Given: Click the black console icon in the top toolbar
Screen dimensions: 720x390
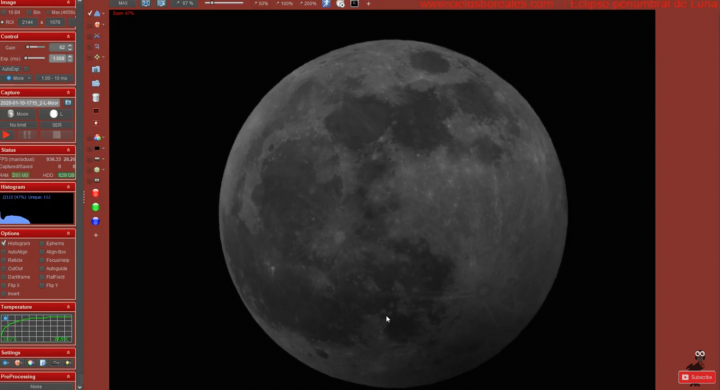Looking at the screenshot, I should point(354,4).
